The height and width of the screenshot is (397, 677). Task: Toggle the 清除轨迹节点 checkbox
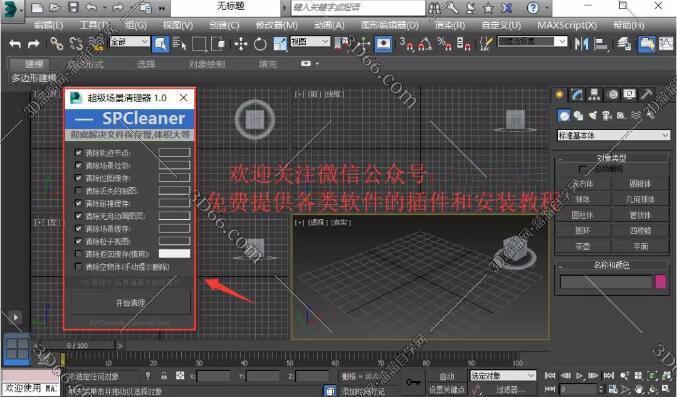(x=78, y=152)
